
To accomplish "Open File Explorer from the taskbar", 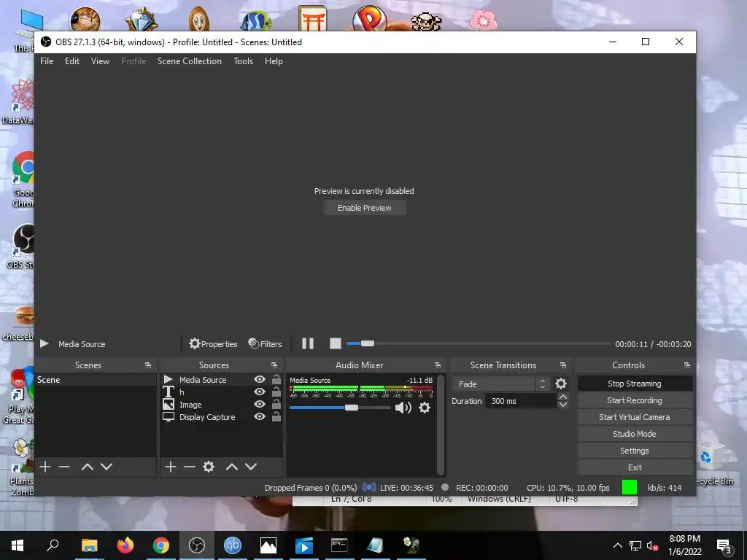I will pos(89,545).
